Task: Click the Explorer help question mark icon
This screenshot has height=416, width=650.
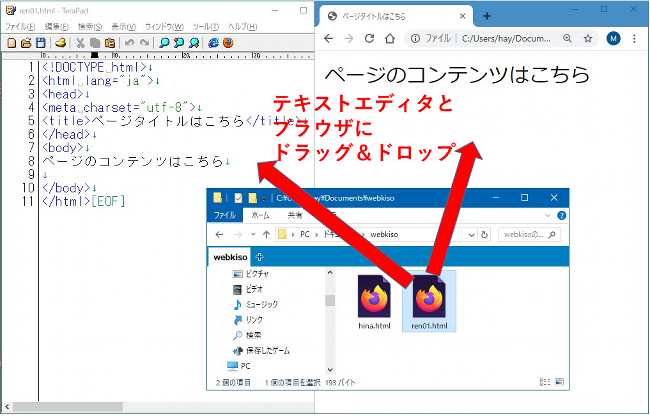Action: [x=560, y=215]
